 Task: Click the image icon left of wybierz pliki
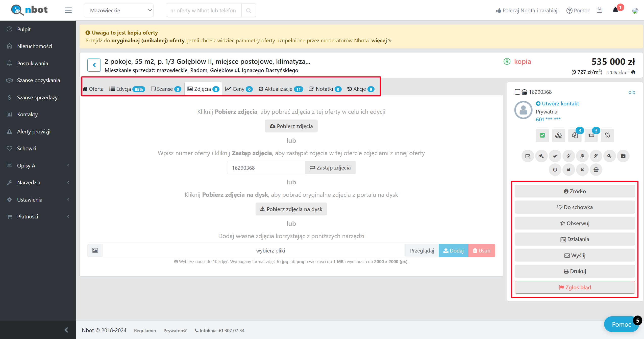tap(95, 250)
